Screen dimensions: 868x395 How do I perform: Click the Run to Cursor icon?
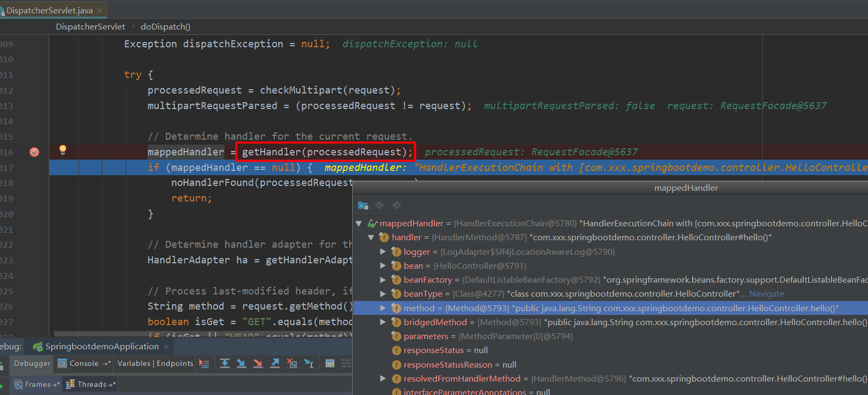pyautogui.click(x=309, y=364)
